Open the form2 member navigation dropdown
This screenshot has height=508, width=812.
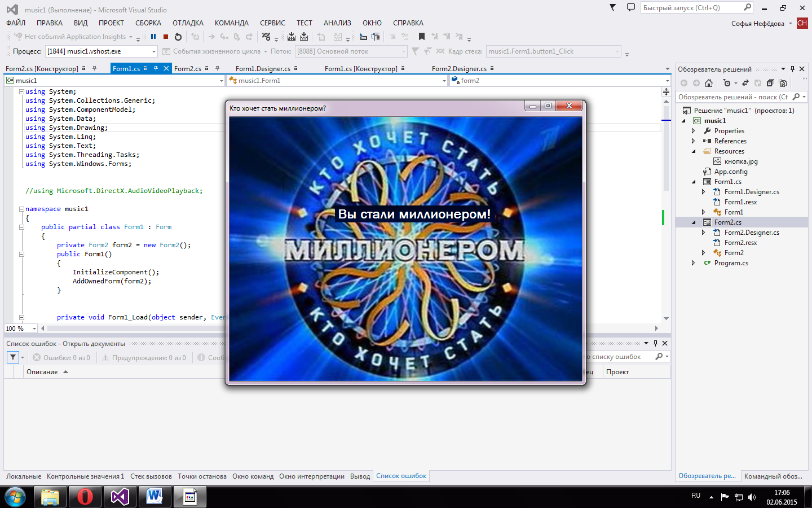click(x=559, y=81)
